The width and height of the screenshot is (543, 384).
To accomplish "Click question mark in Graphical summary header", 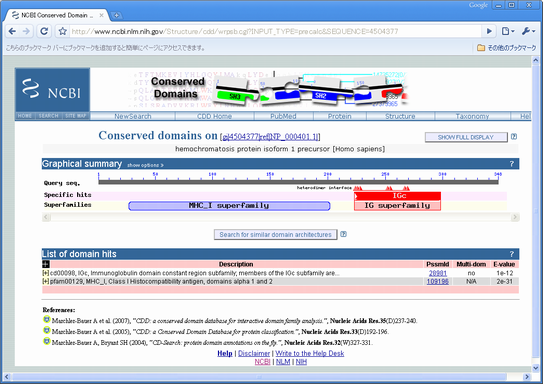I will tap(512, 164).
